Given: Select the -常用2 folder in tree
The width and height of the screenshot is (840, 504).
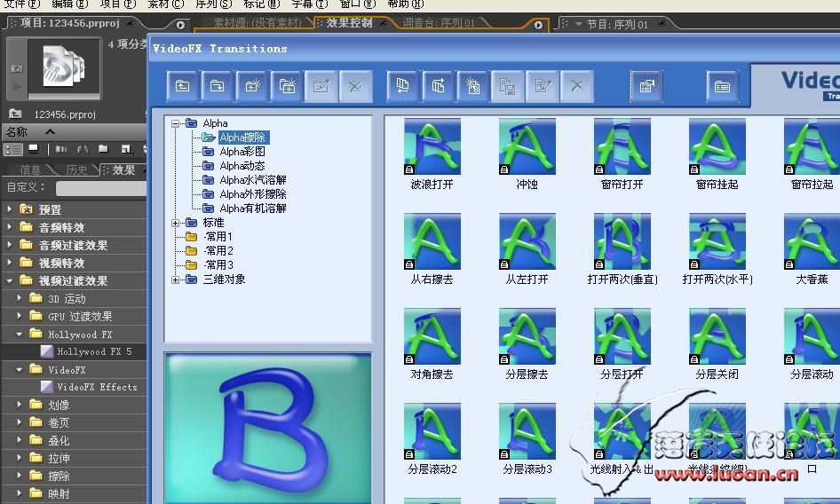Looking at the screenshot, I should (x=218, y=250).
